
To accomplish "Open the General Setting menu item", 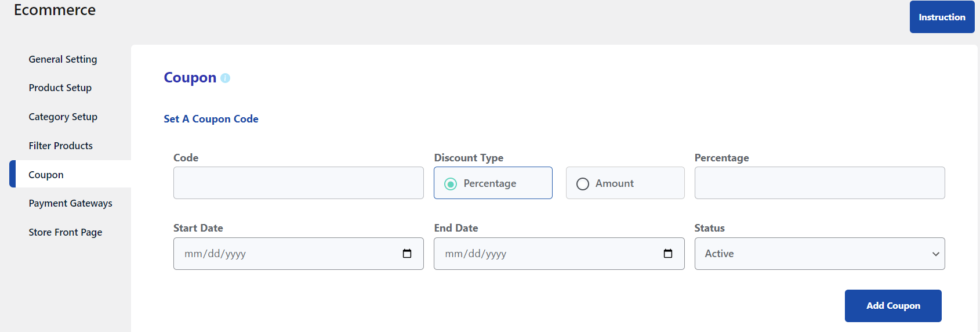I will [63, 59].
